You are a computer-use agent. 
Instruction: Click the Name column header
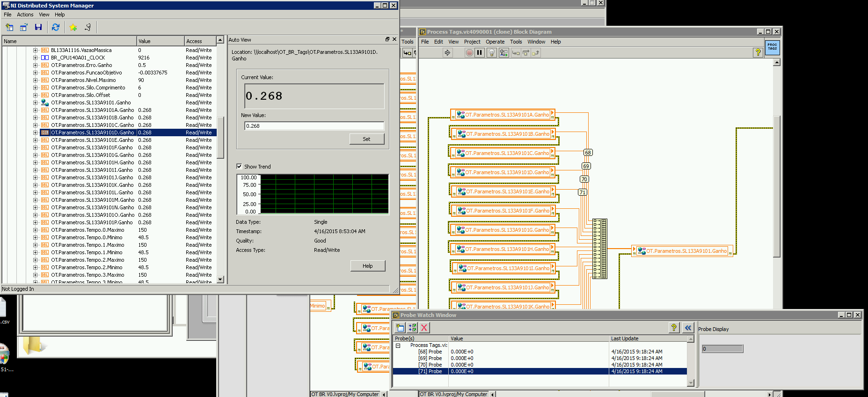click(x=69, y=41)
